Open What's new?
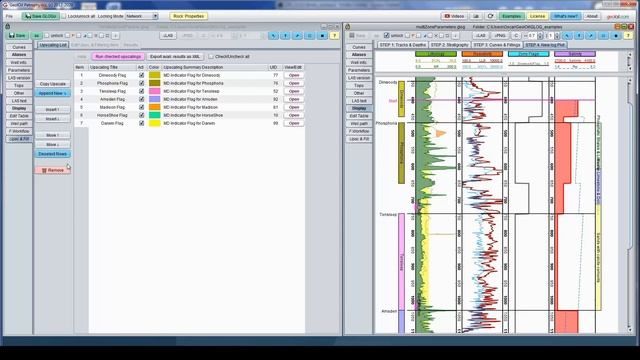The height and width of the screenshot is (360, 640). pos(566,16)
